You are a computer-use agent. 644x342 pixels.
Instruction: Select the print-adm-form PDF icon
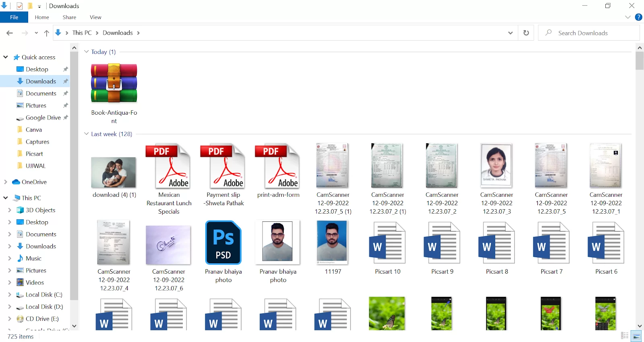[278, 166]
